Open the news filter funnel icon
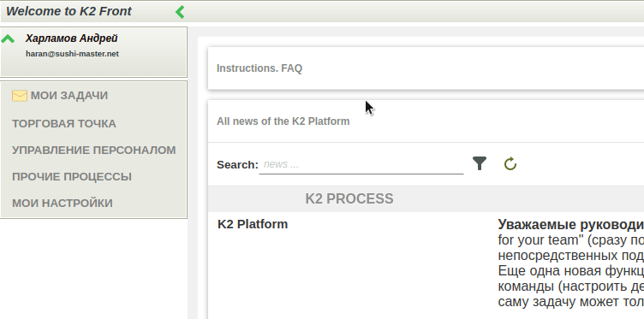This screenshot has height=319, width=644. tap(480, 163)
